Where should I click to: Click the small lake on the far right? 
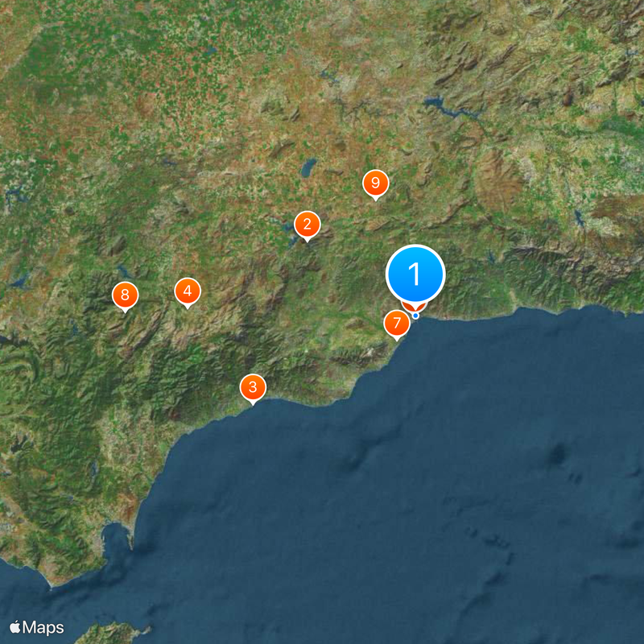580,218
